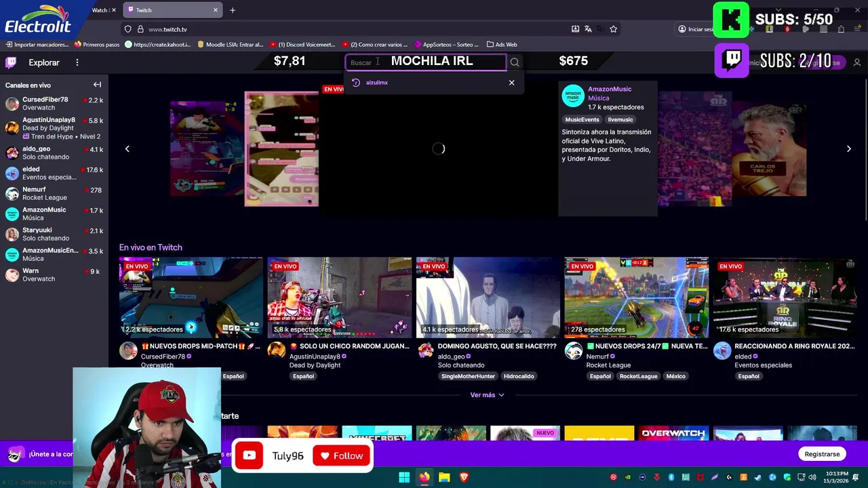Click the livemusic tag

[x=620, y=119]
